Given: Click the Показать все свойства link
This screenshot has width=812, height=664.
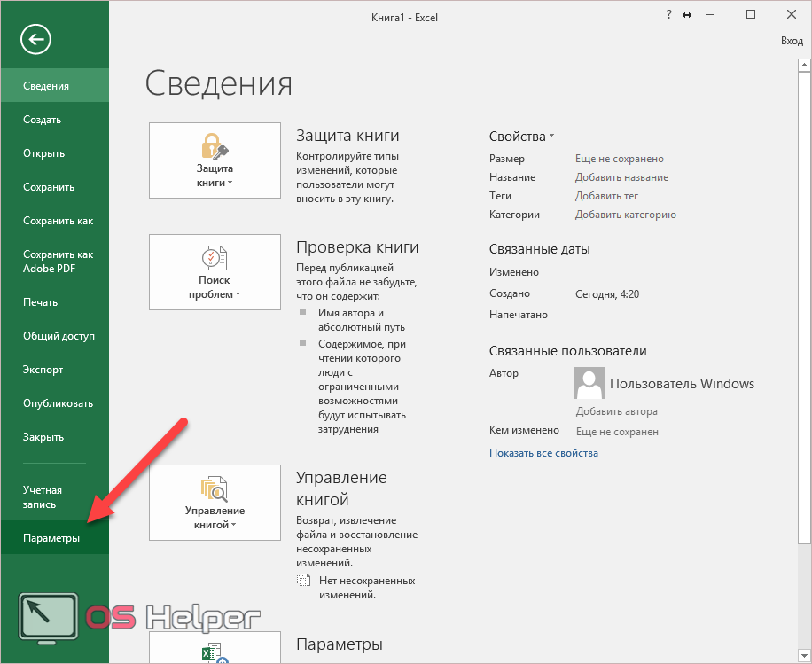Looking at the screenshot, I should (543, 453).
